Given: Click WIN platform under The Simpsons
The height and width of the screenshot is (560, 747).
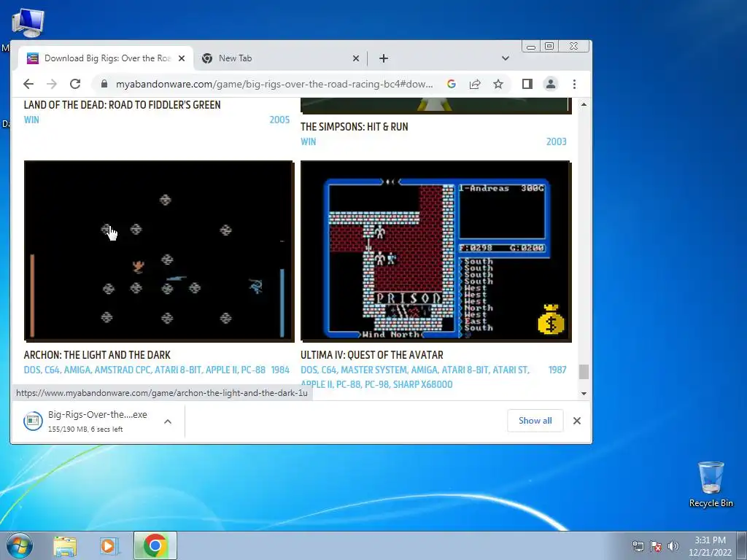Looking at the screenshot, I should pyautogui.click(x=309, y=141).
